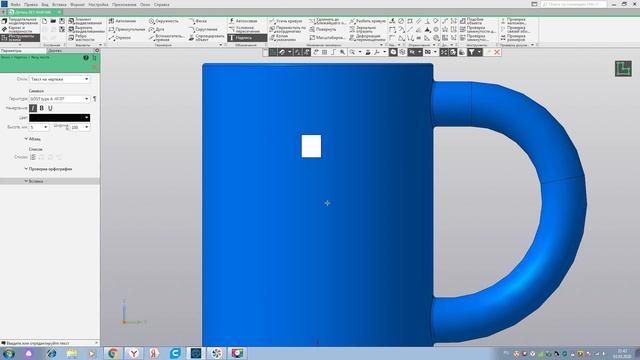Click the active Text label tool

[247, 38]
